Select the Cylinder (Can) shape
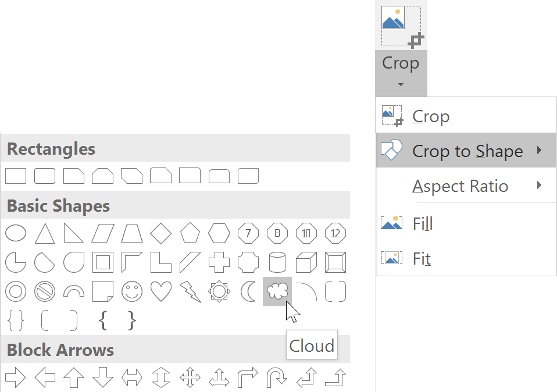Viewport: 557px width, 392px height. click(x=277, y=262)
